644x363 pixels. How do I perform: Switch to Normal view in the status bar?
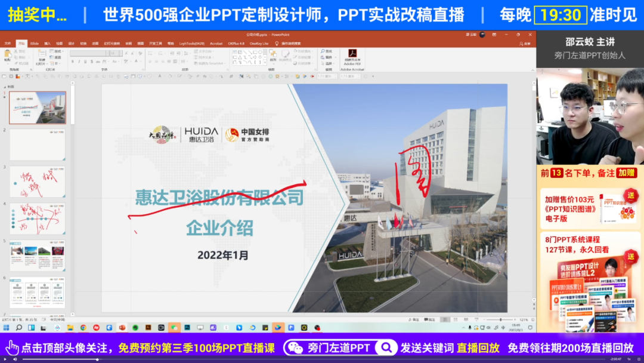coord(445,319)
